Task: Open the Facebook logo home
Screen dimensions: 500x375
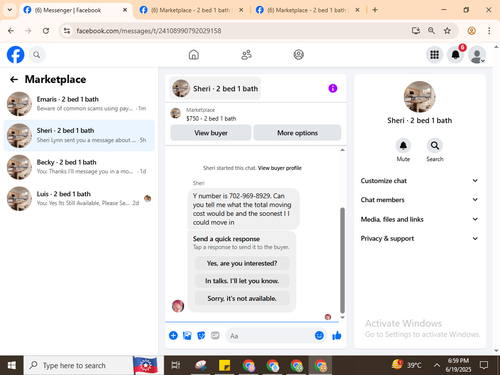Action: point(15,55)
